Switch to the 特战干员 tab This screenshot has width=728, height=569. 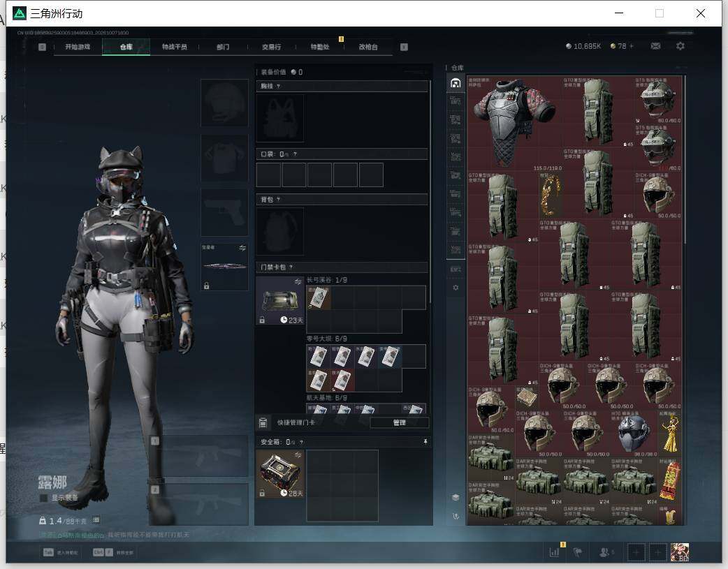[175, 47]
